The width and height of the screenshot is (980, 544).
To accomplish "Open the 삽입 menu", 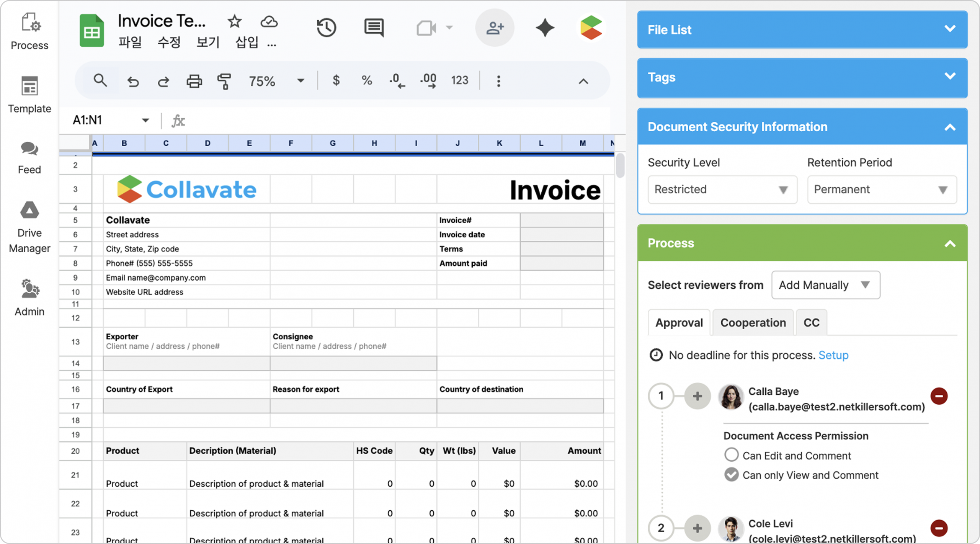I will tap(247, 42).
